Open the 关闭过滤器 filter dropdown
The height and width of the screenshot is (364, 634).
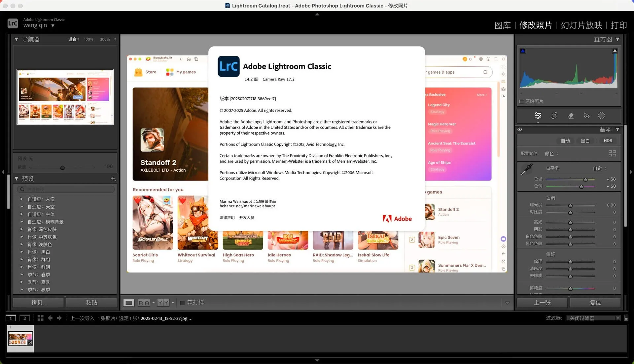(x=593, y=318)
